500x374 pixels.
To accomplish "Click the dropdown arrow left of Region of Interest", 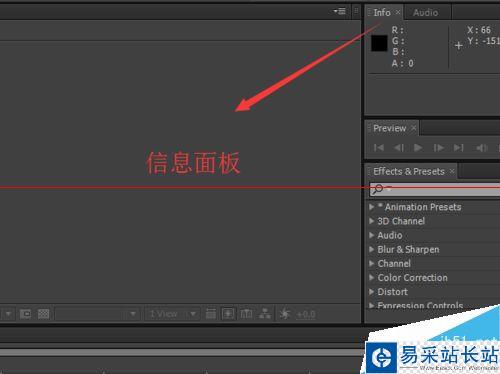I will point(8,314).
